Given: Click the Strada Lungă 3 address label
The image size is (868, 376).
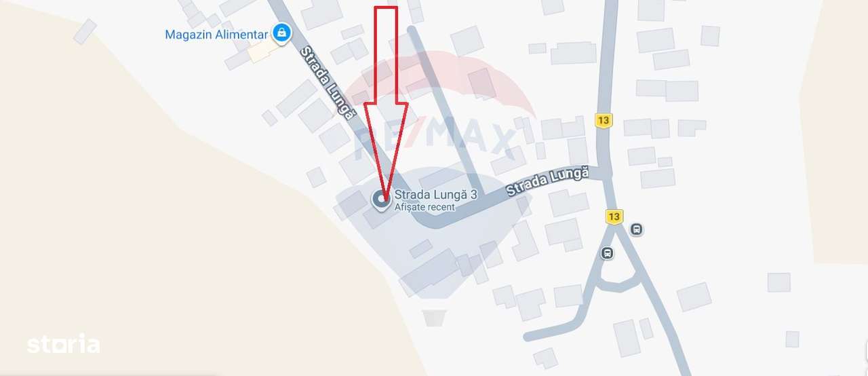Looking at the screenshot, I should (436, 195).
